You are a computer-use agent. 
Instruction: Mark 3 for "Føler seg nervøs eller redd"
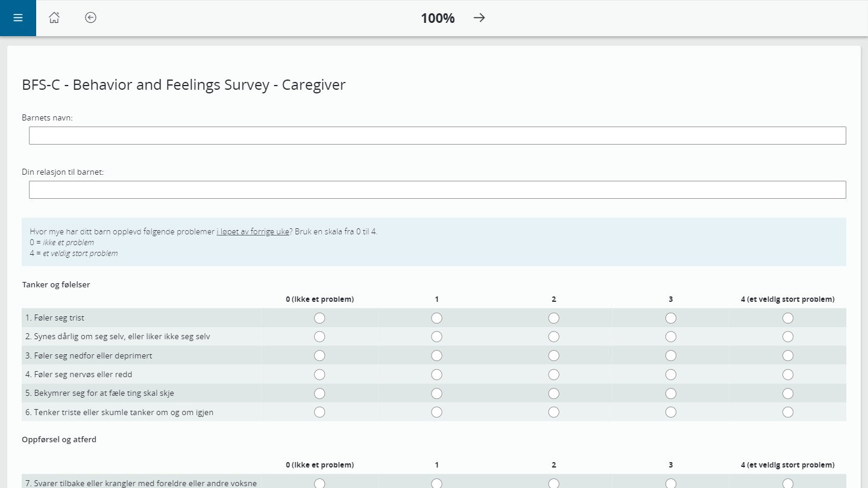pyautogui.click(x=670, y=374)
